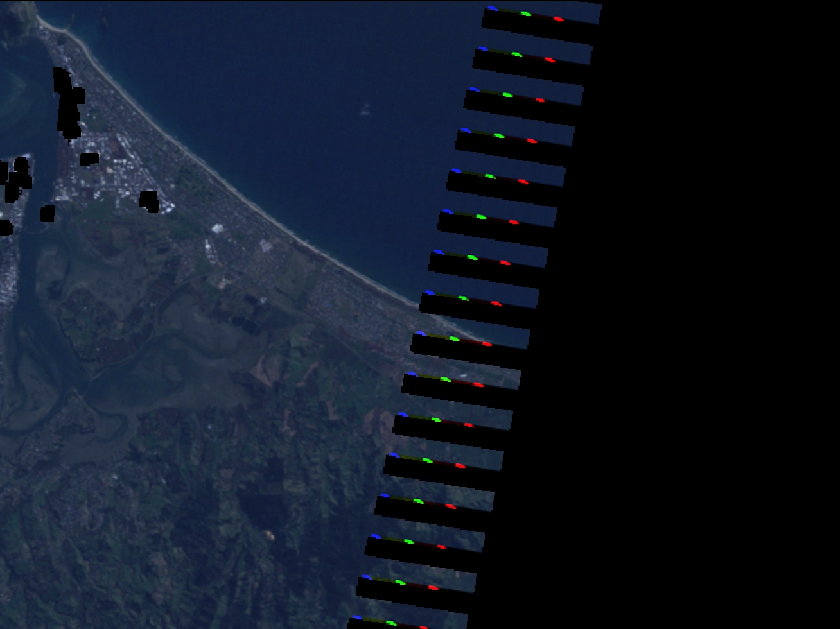Click the open dark blue ocean

tap(289, 96)
